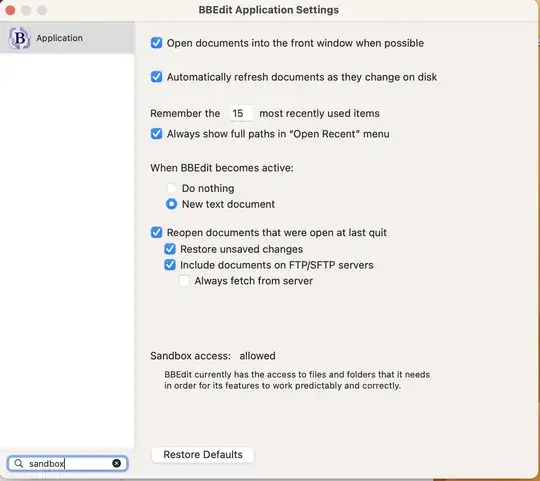Click the When BBEdit becomes active label

pyautogui.click(x=222, y=168)
